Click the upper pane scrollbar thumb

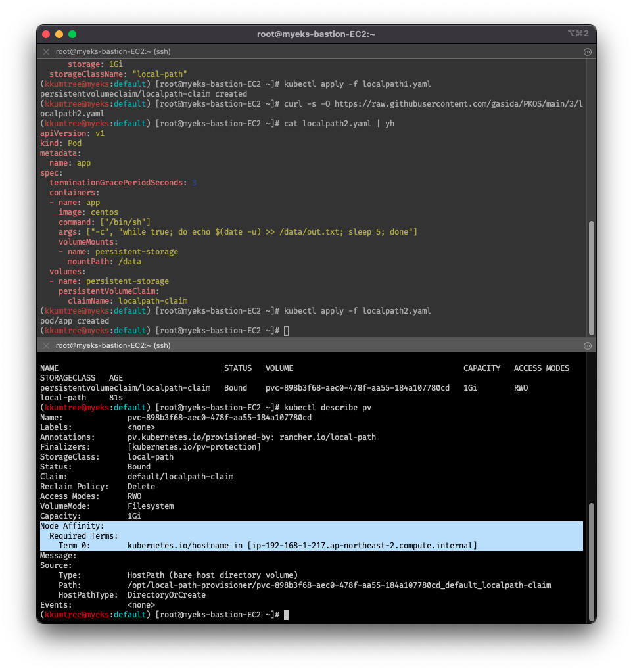(x=592, y=277)
